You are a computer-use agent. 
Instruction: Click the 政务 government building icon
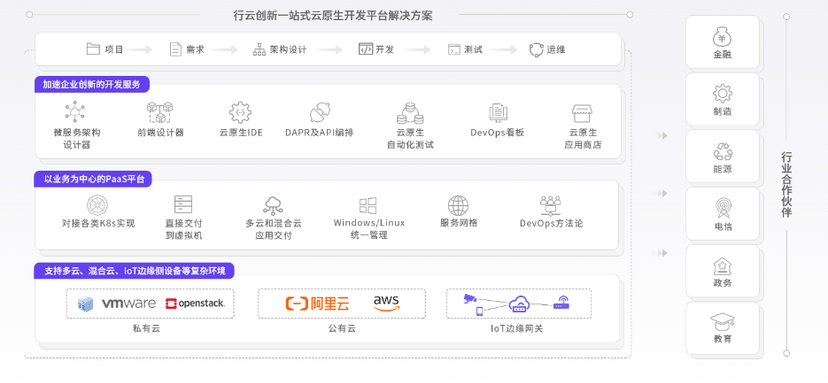[x=722, y=265]
